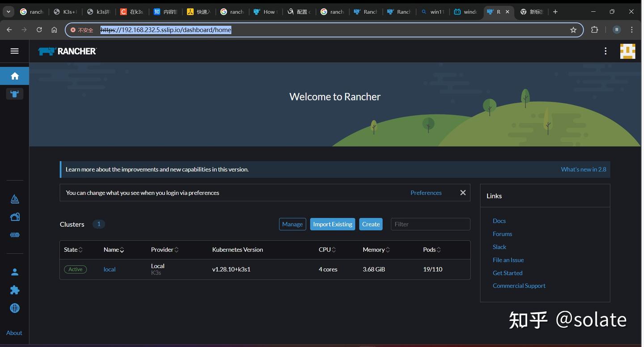Open Global Settings globe icon
The image size is (644, 347).
tap(15, 308)
